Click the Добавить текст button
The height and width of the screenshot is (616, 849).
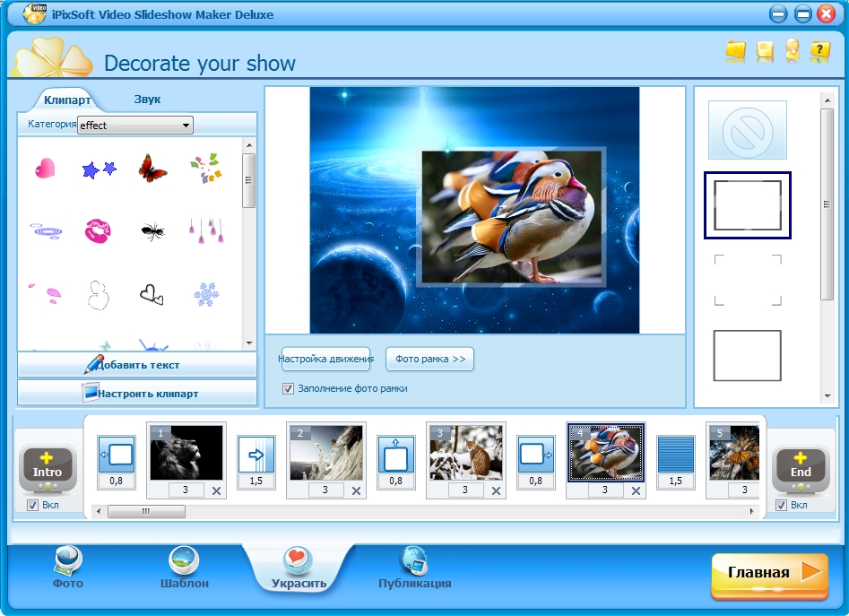point(137,365)
